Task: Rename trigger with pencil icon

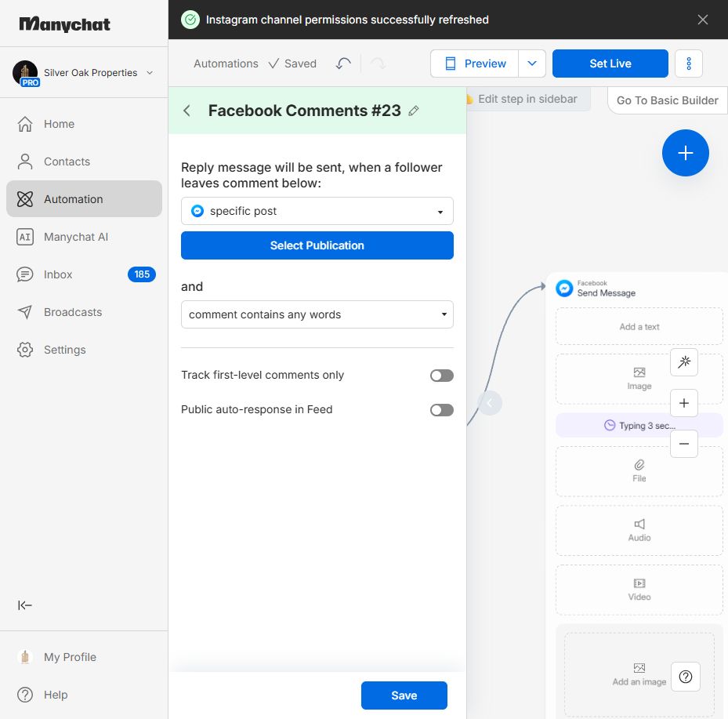Action: click(413, 111)
